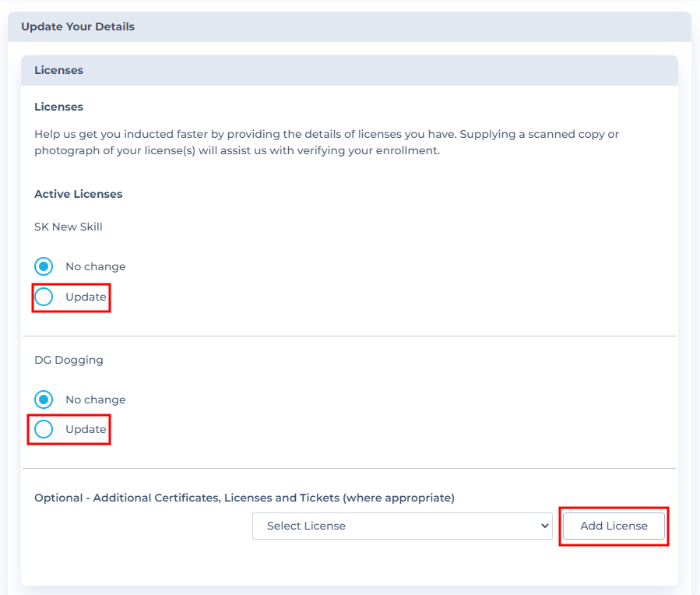The width and height of the screenshot is (700, 595).
Task: Click the Active Licenses heading
Action: tap(79, 194)
